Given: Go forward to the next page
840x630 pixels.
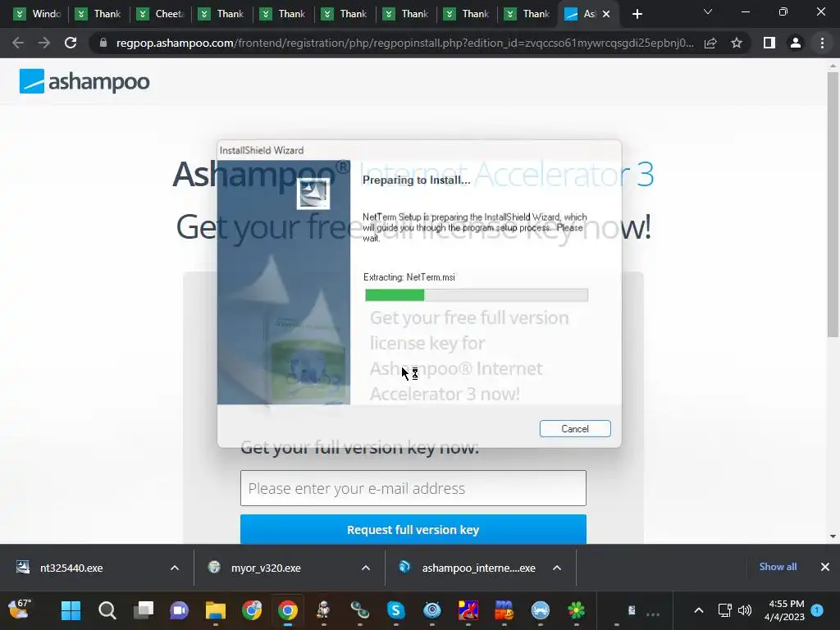Looking at the screenshot, I should (44, 43).
